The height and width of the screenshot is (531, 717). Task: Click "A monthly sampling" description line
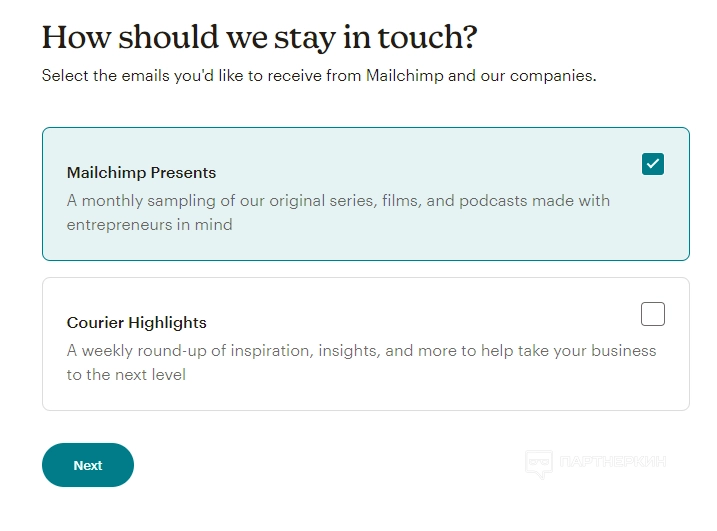pyautogui.click(x=338, y=200)
